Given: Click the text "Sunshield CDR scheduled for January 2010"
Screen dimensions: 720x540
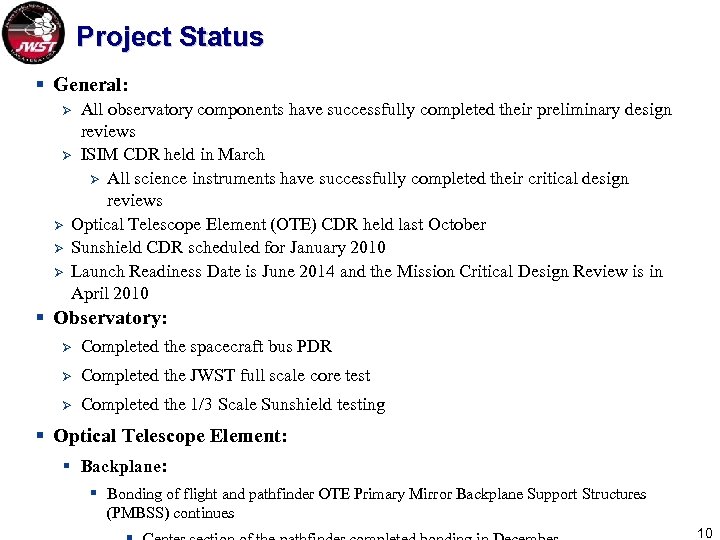Looking at the screenshot, I should pyautogui.click(x=228, y=248).
